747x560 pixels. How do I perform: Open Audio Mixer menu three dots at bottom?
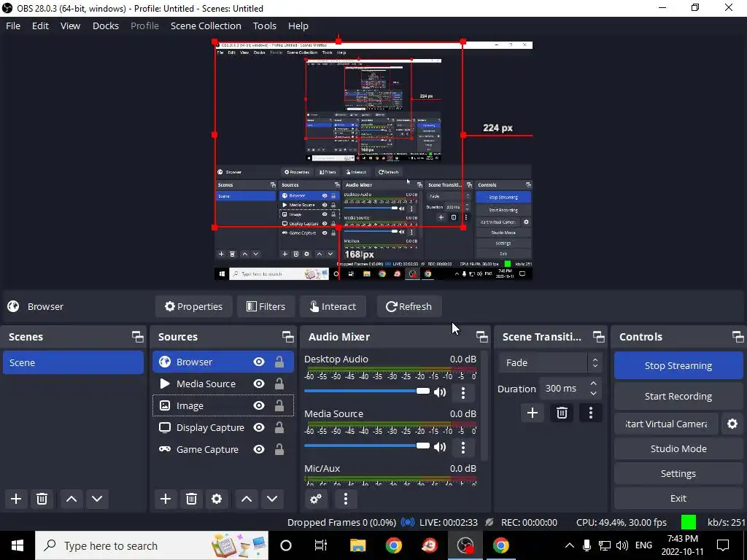346,499
